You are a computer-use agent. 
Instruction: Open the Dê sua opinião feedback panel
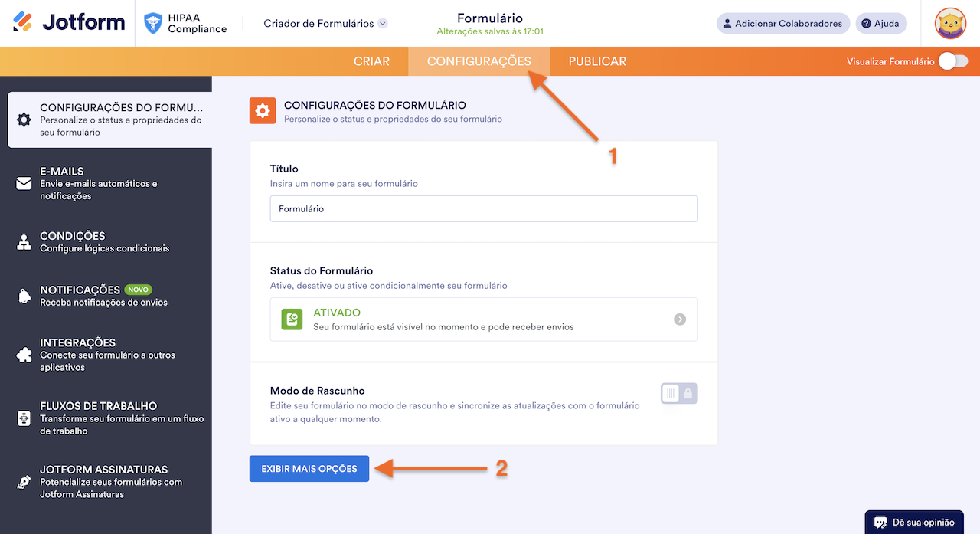pyautogui.click(x=914, y=522)
